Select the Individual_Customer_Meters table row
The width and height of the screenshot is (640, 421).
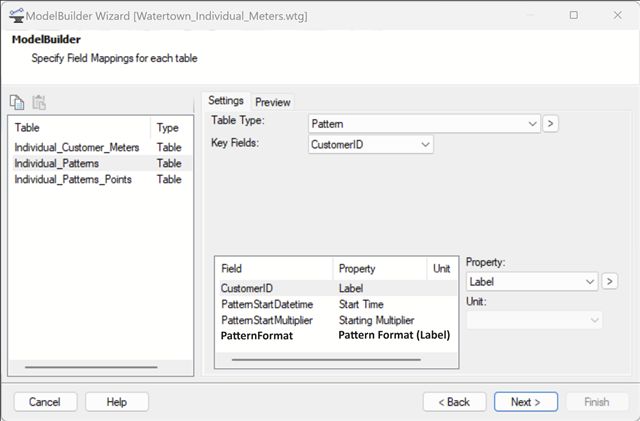[x=100, y=147]
